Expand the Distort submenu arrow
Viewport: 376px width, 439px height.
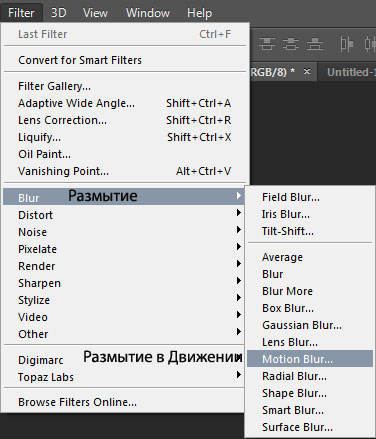click(x=238, y=213)
